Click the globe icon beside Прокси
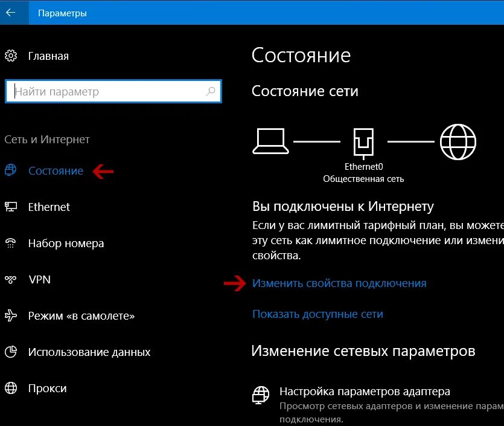Image resolution: width=504 pixels, height=426 pixels. (11, 388)
